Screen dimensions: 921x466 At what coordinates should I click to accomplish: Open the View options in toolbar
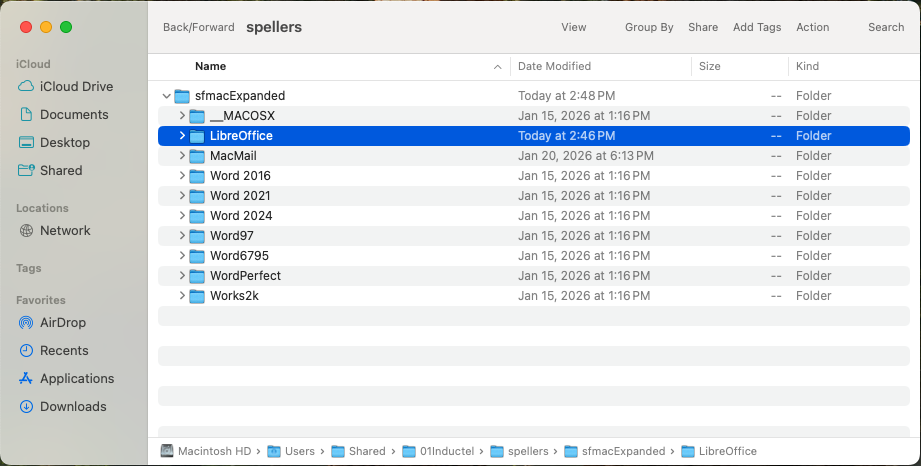click(573, 27)
